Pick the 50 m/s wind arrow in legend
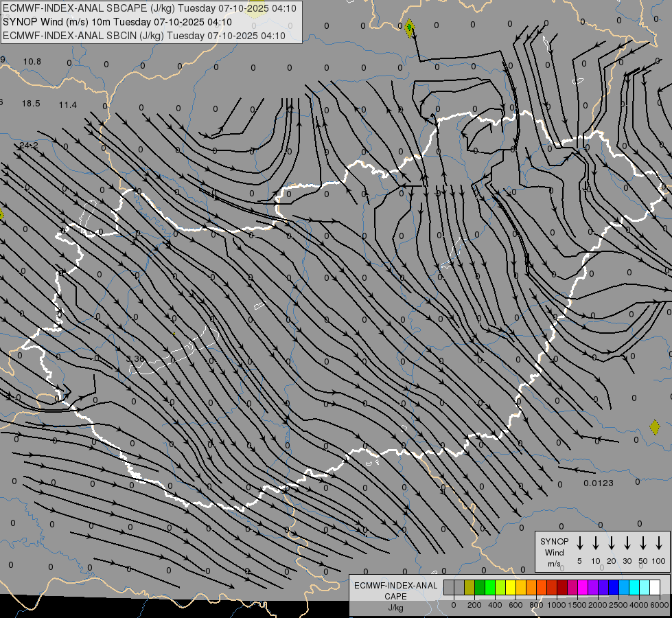672x618 pixels. (643, 543)
